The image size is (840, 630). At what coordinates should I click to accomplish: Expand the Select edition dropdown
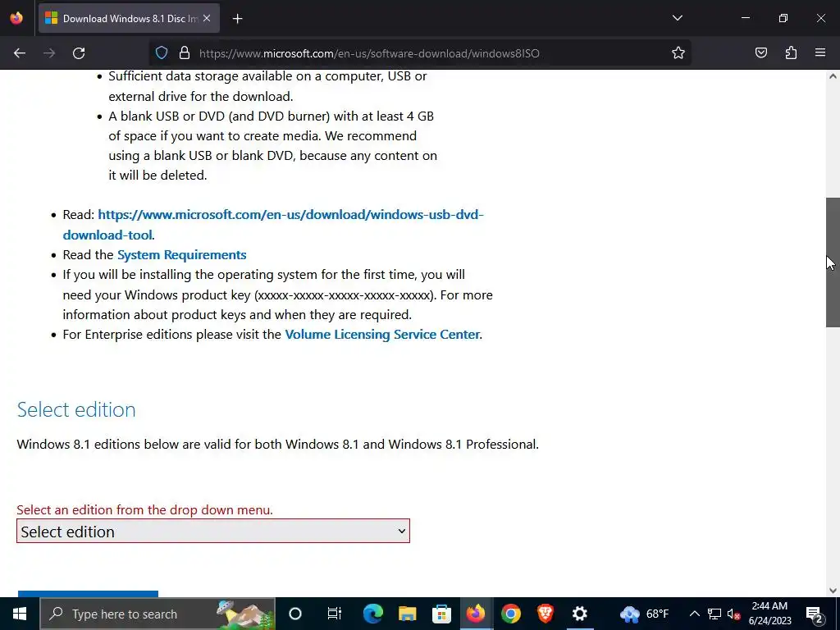213,531
